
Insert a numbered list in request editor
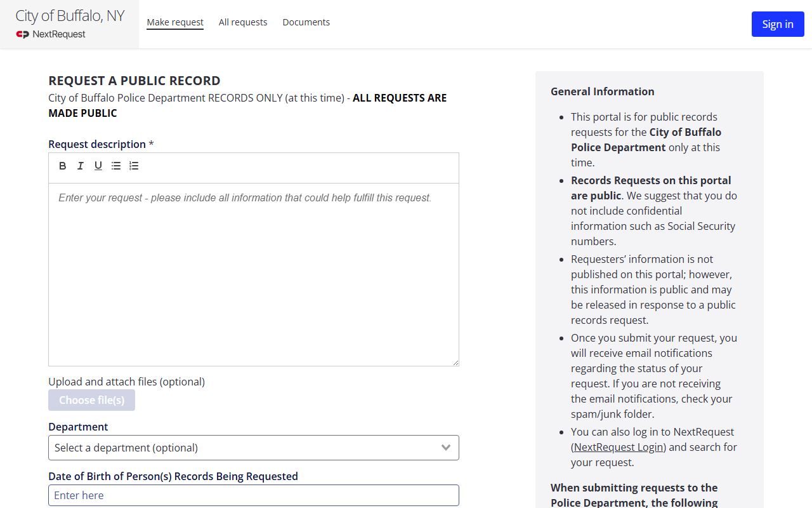[x=134, y=166]
